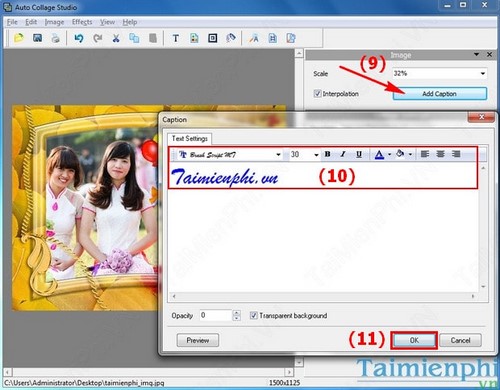Expand the font color dropdown arrow
500x390 pixels.
[x=389, y=154]
